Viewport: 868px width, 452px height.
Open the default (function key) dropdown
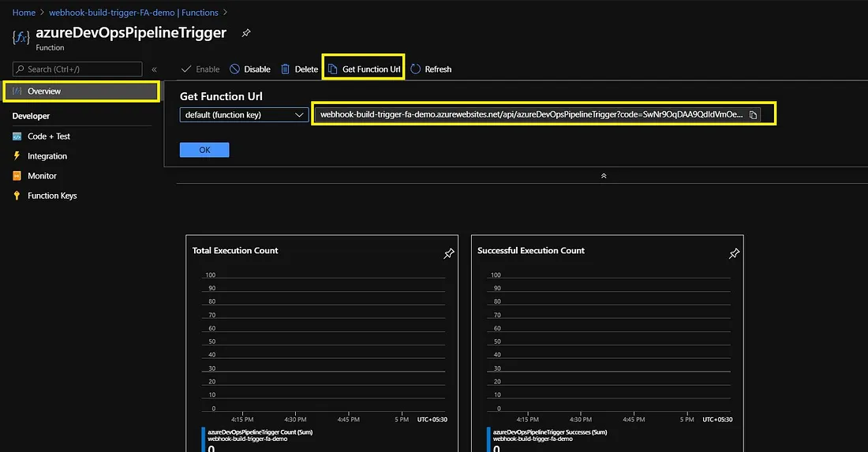pos(244,115)
